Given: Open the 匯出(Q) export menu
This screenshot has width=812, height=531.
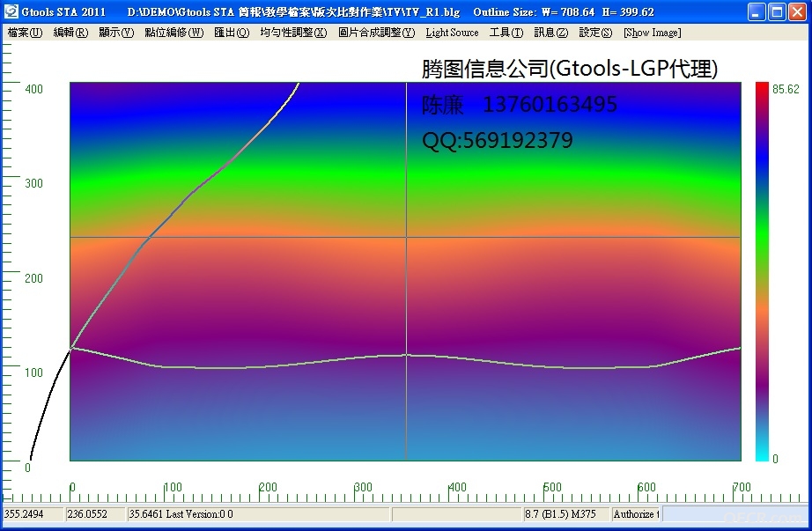Looking at the screenshot, I should [x=232, y=33].
